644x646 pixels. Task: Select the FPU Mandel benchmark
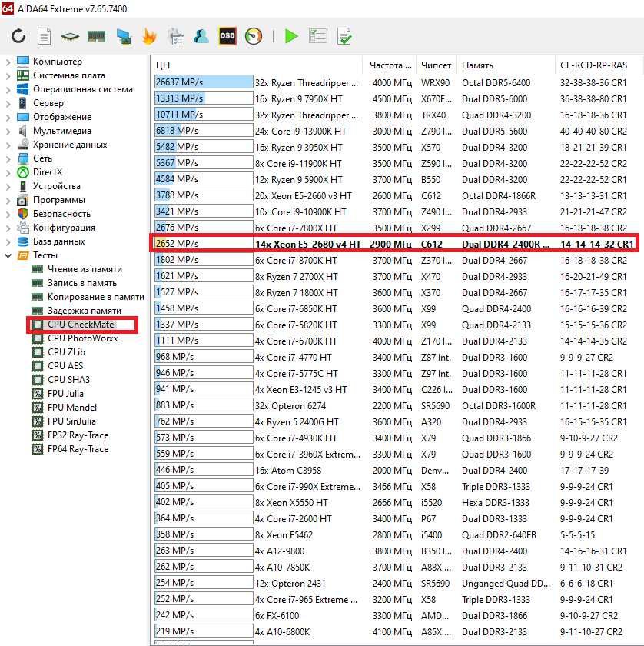pyautogui.click(x=72, y=408)
